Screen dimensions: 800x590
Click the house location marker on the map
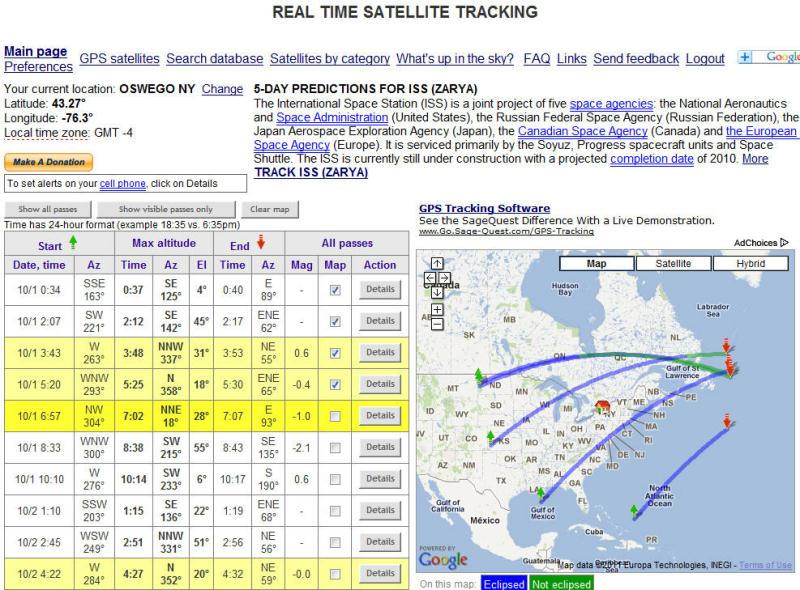pos(603,407)
